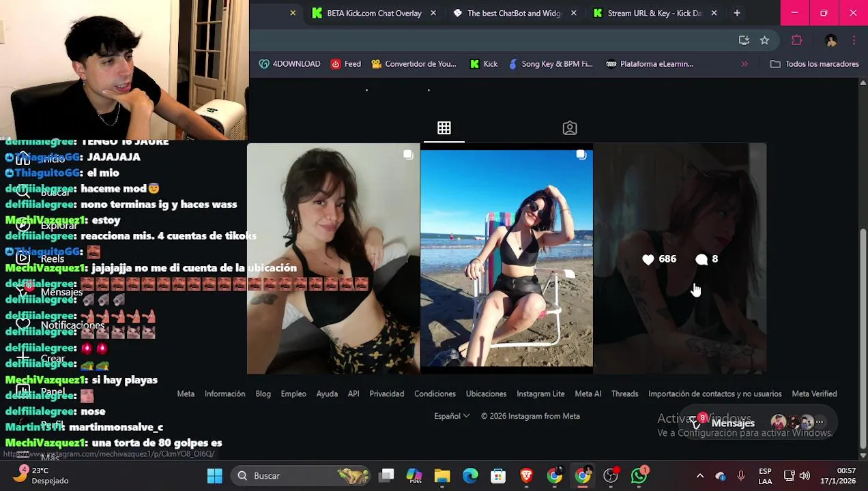The width and height of the screenshot is (868, 491).
Task: Click Importación de contactos y no usuarios
Action: pyautogui.click(x=714, y=394)
